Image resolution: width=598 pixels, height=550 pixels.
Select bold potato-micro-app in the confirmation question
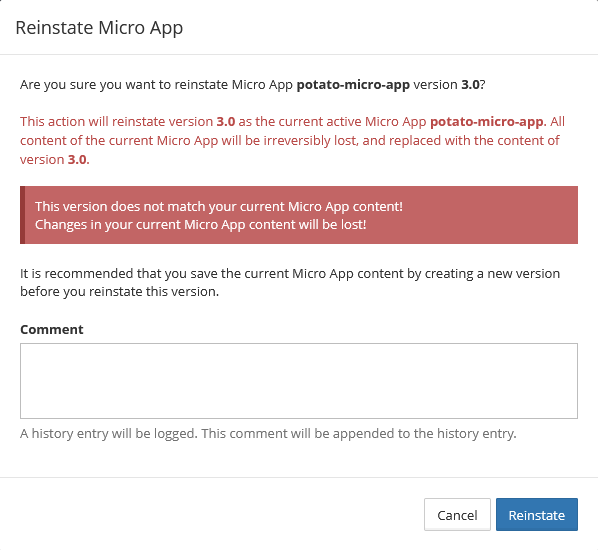353,85
